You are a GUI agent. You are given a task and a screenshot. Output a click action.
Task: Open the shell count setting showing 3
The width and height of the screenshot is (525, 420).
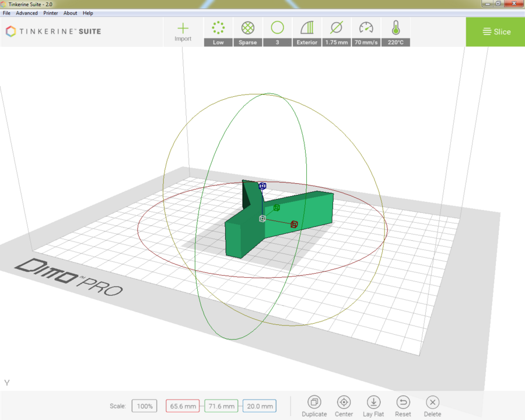click(277, 32)
